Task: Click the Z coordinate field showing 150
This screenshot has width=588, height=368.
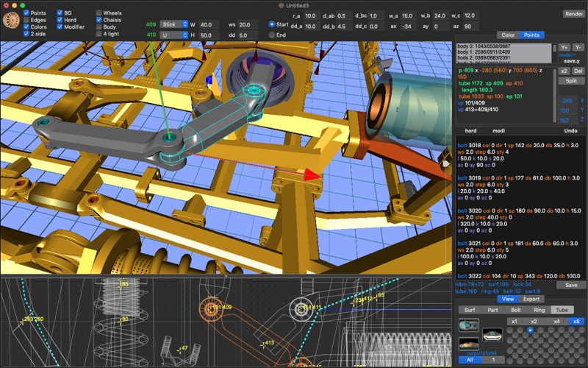Action: point(567,120)
